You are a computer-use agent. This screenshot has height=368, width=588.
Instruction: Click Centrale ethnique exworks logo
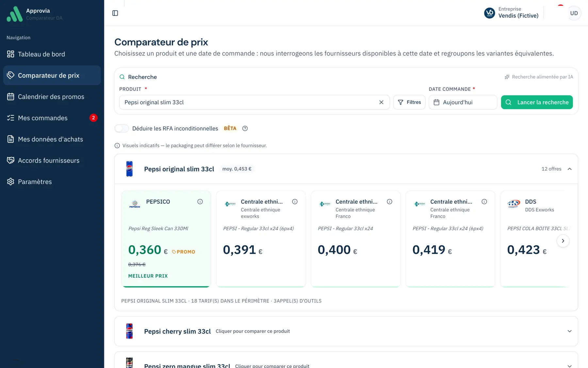[x=230, y=204]
